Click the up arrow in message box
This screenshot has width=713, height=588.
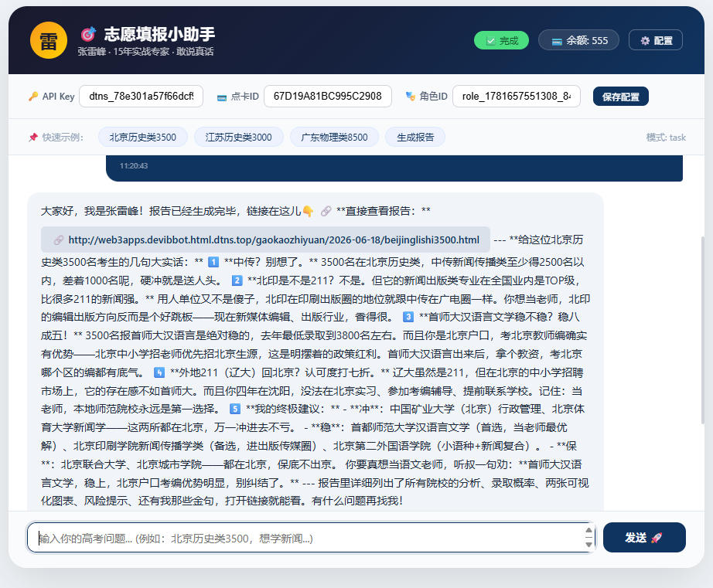[588, 530]
